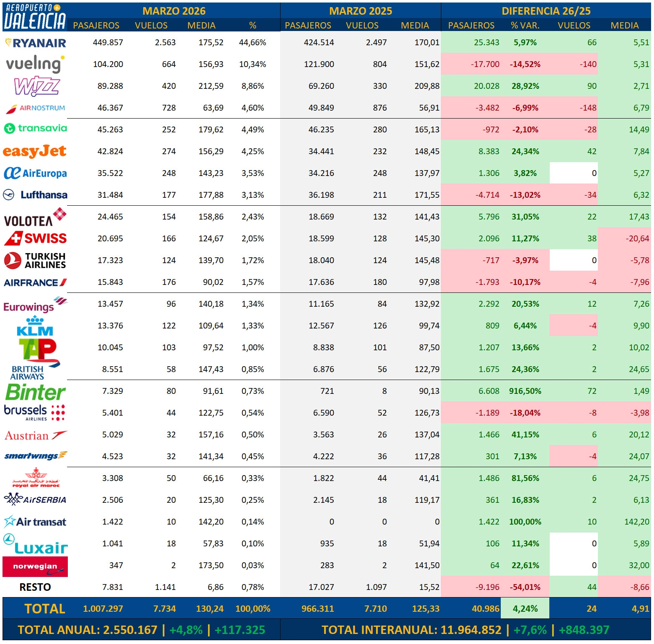The image size is (654, 644).
Task: Click Binter's 916,50% variation cell
Action: tap(525, 391)
